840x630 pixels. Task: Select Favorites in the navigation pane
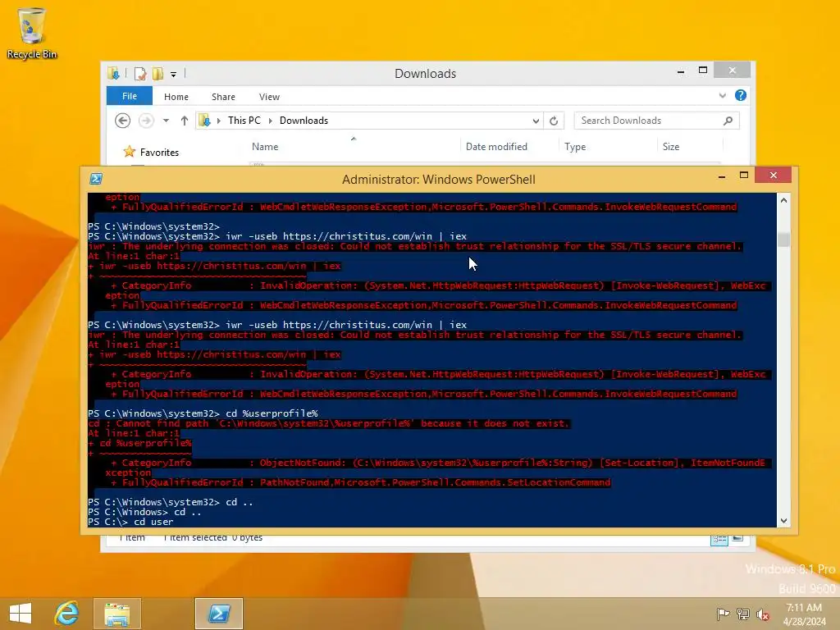(159, 153)
